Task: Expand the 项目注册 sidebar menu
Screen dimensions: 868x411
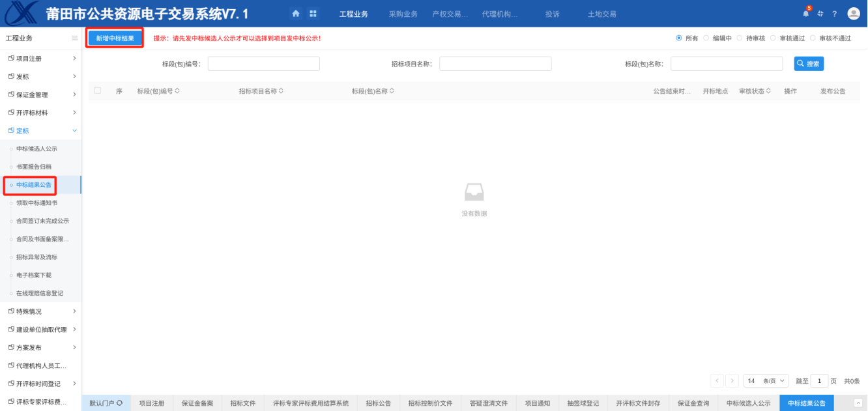Action: pyautogui.click(x=40, y=59)
